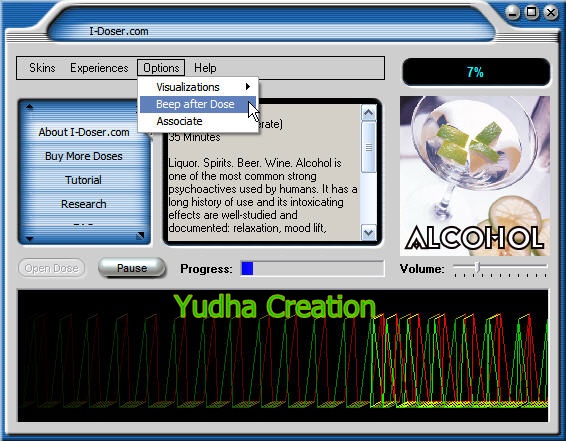Open the Tutorial link
566x441 pixels.
click(x=83, y=180)
